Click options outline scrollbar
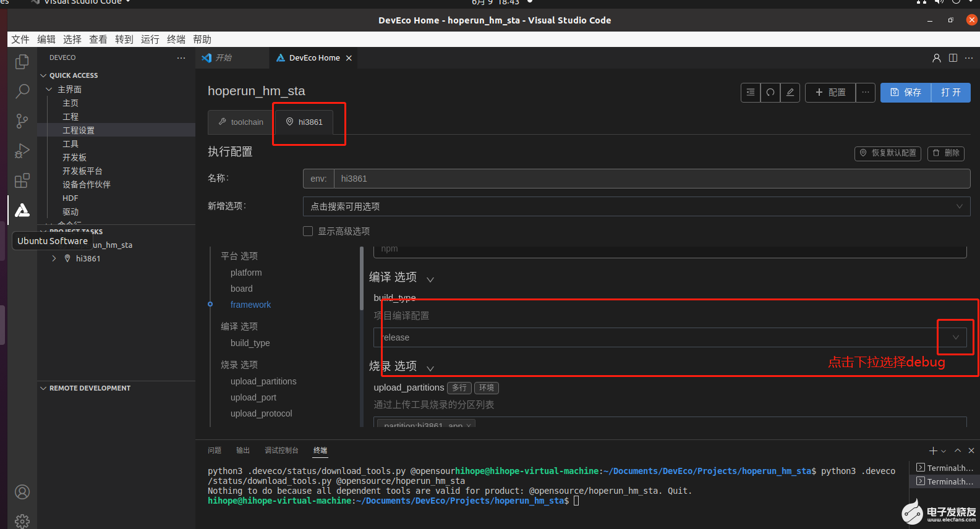Viewport: 980px width, 529px height. click(x=362, y=278)
